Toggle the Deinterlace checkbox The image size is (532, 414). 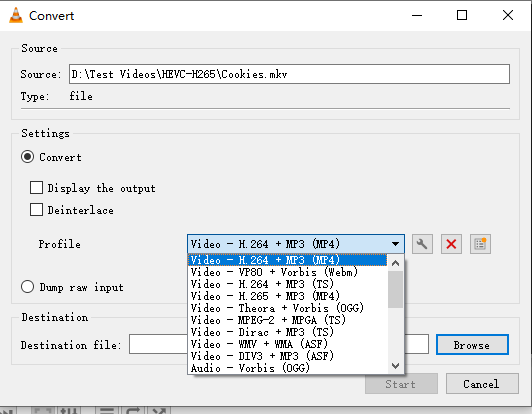click(x=36, y=210)
